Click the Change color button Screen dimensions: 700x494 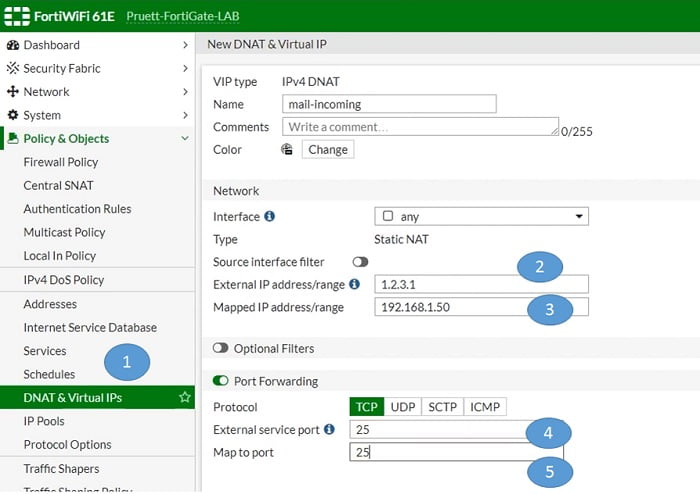[328, 149]
